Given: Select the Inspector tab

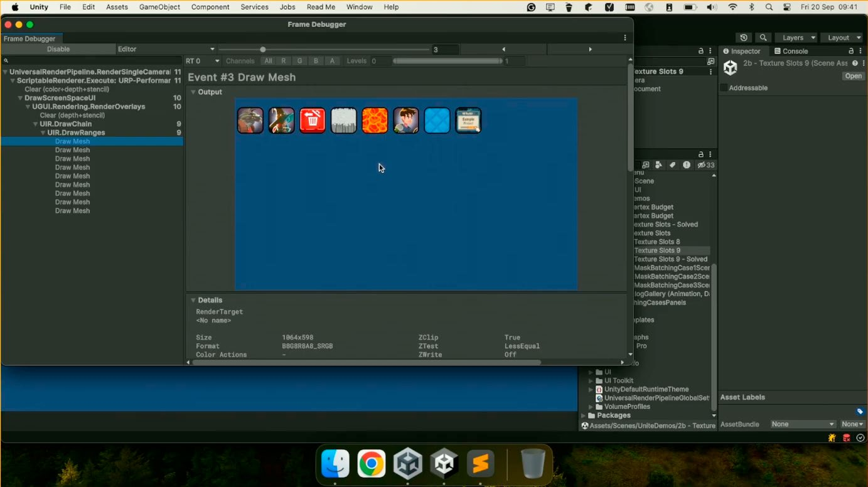Looking at the screenshot, I should [742, 51].
